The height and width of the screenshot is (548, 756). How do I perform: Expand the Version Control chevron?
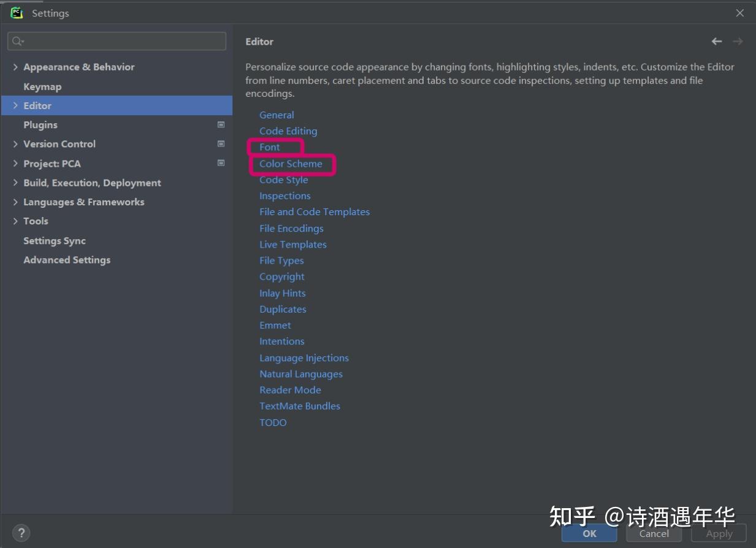pyautogui.click(x=15, y=144)
